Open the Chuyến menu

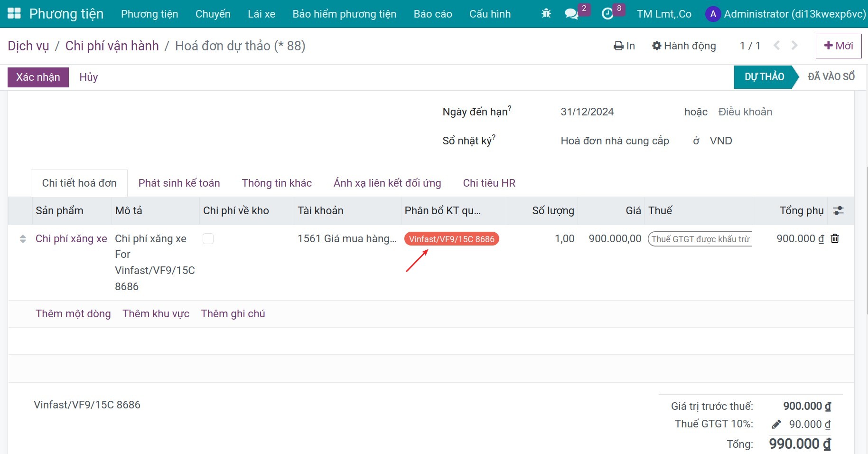[213, 14]
